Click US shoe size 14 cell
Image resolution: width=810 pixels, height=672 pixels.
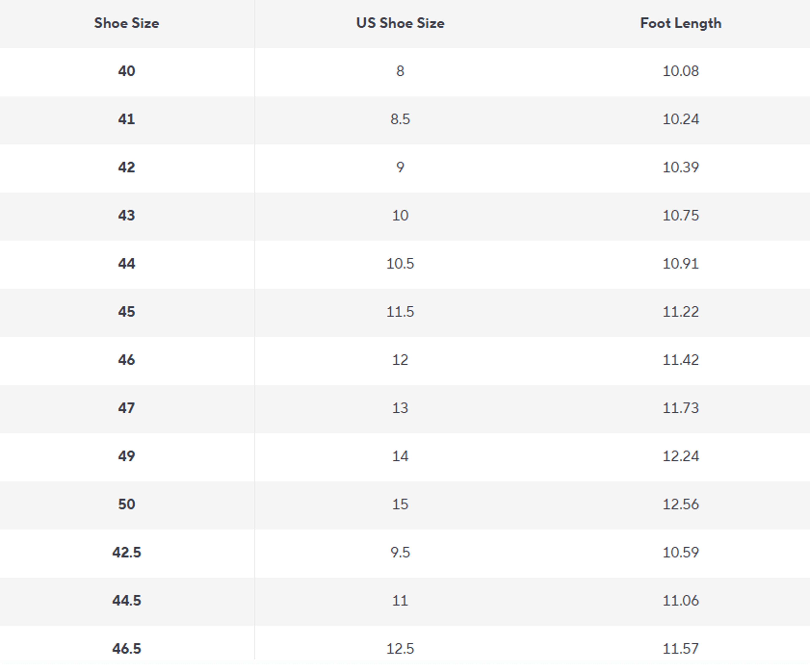(400, 457)
